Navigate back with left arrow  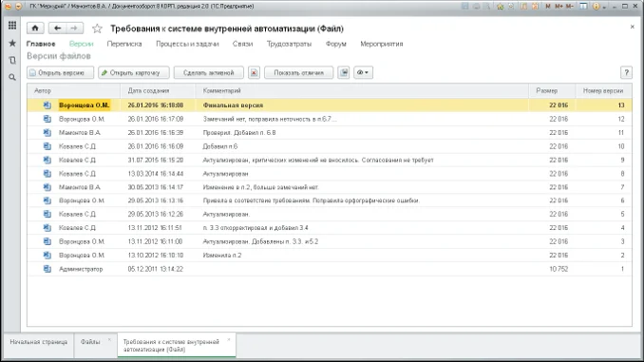coord(58,28)
